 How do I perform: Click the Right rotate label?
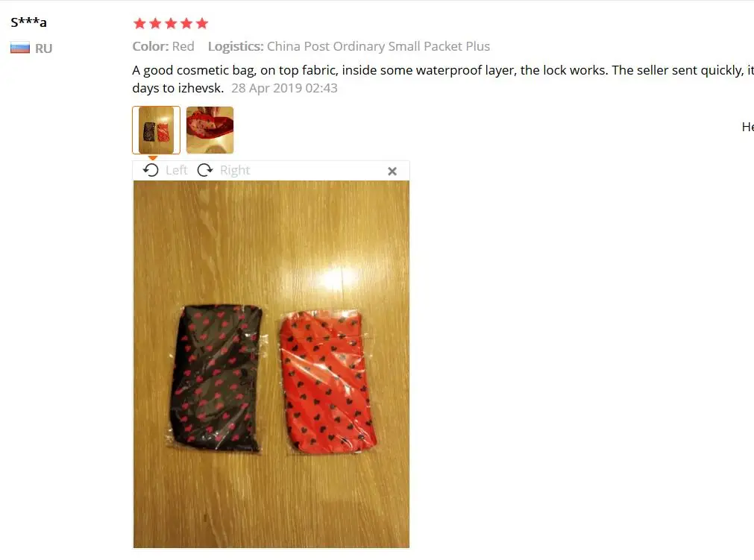(x=235, y=170)
